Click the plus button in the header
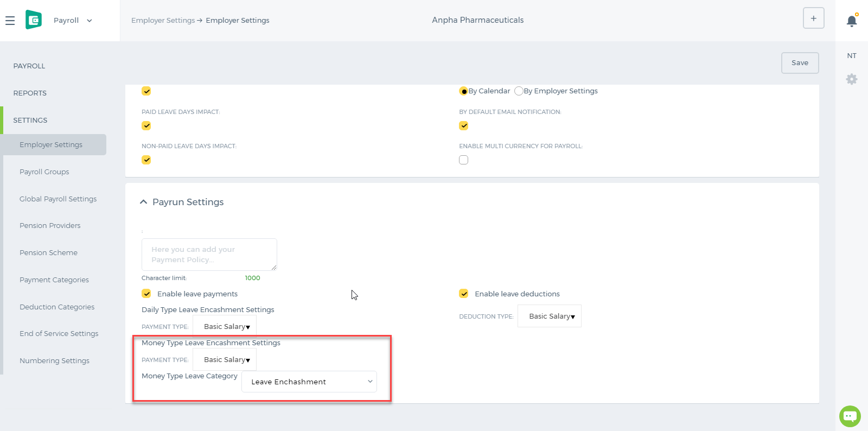The width and height of the screenshot is (868, 431). pyautogui.click(x=813, y=18)
